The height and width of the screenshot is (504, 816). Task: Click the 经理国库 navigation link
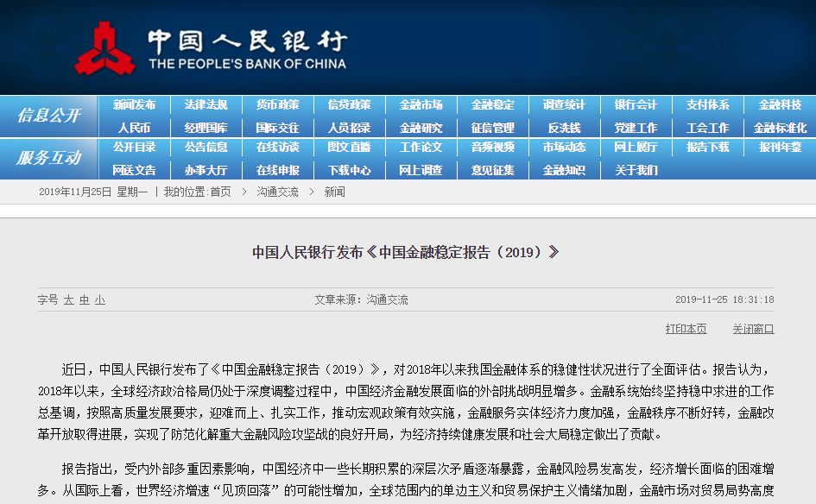click(206, 128)
